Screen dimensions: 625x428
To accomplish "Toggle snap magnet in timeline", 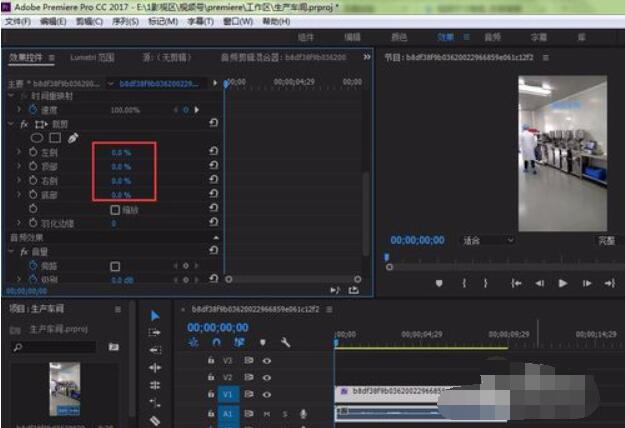I will coord(216,342).
